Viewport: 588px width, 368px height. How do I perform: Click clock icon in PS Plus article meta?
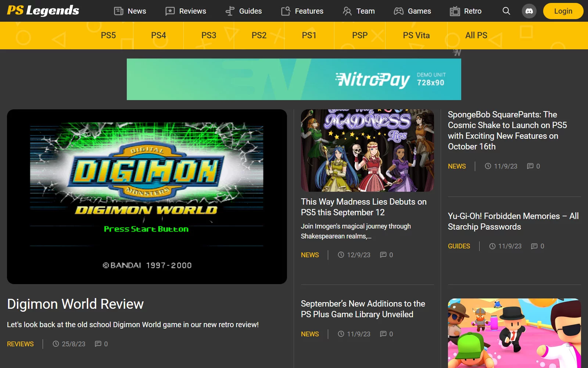(341, 334)
